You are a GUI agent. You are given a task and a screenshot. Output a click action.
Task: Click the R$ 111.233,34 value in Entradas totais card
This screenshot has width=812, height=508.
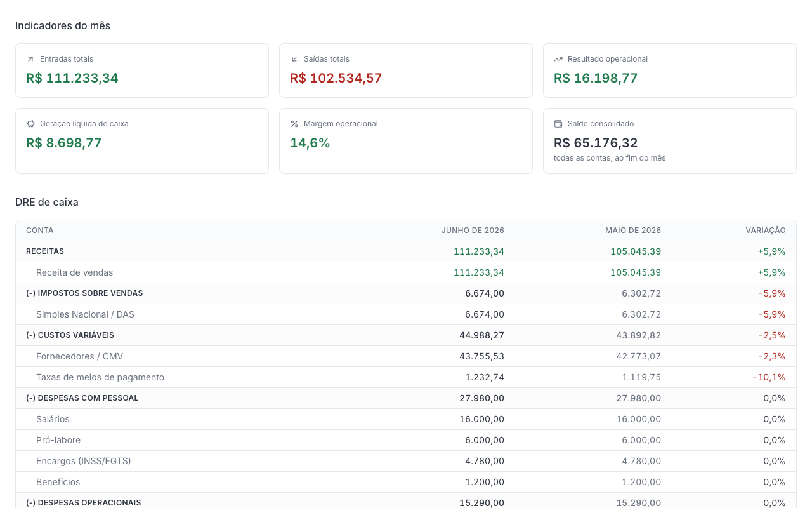(72, 78)
